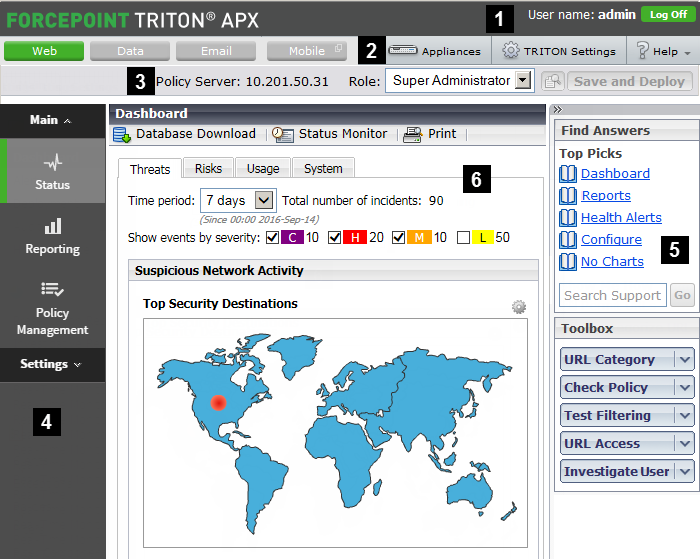This screenshot has width=700, height=559.
Task: Click the red High severity swatch
Action: tap(355, 238)
